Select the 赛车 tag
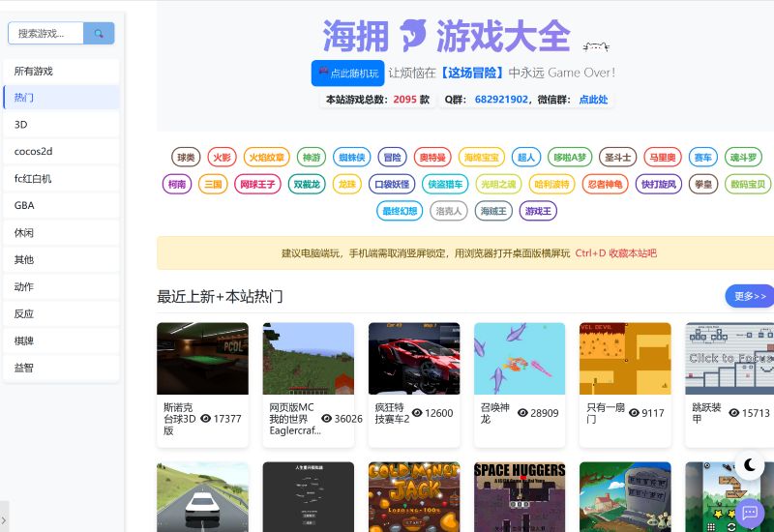This screenshot has height=532, width=774. 703,158
